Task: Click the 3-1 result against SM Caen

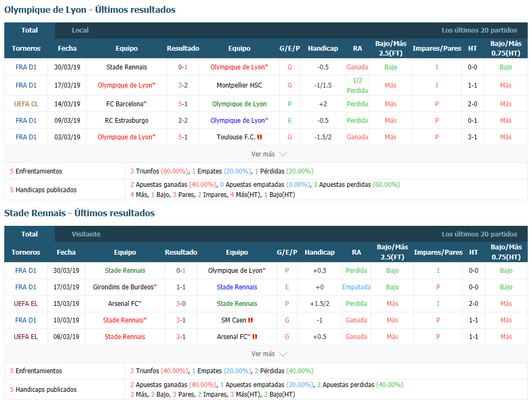Action: coord(181,320)
